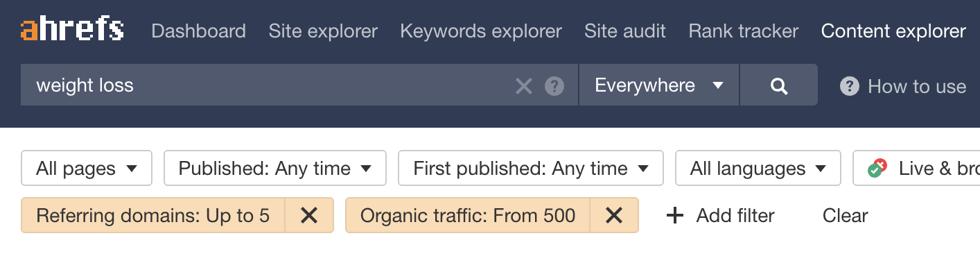Click the search help question mark icon
Viewport: 980px width, 254px height.
tap(554, 86)
